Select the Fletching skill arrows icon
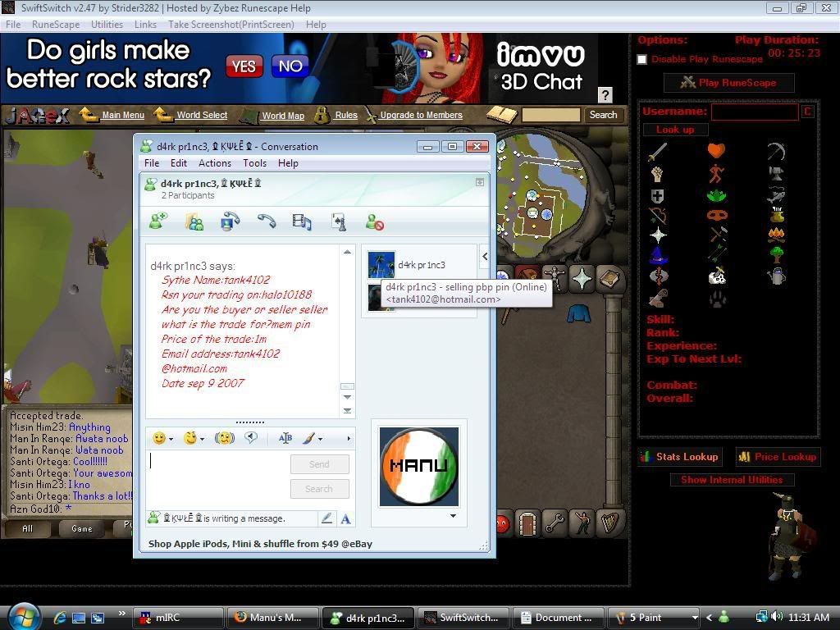Image resolution: width=840 pixels, height=630 pixels. (x=717, y=253)
